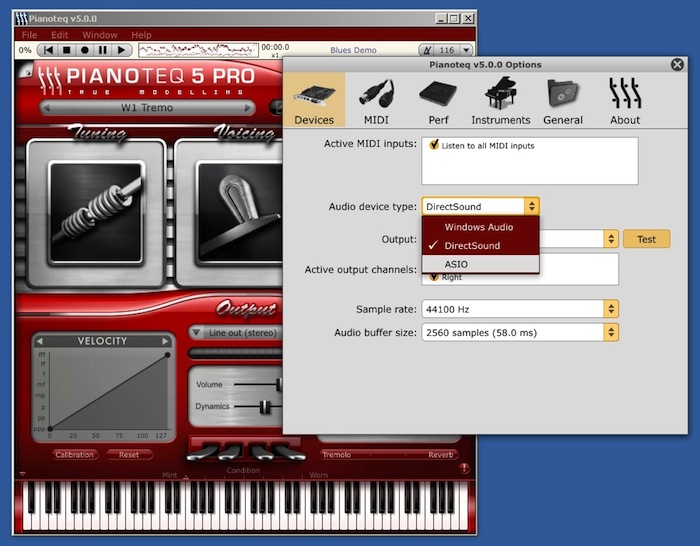Open the Voicing panel hammer icon
The height and width of the screenshot is (546, 700).
(x=239, y=213)
